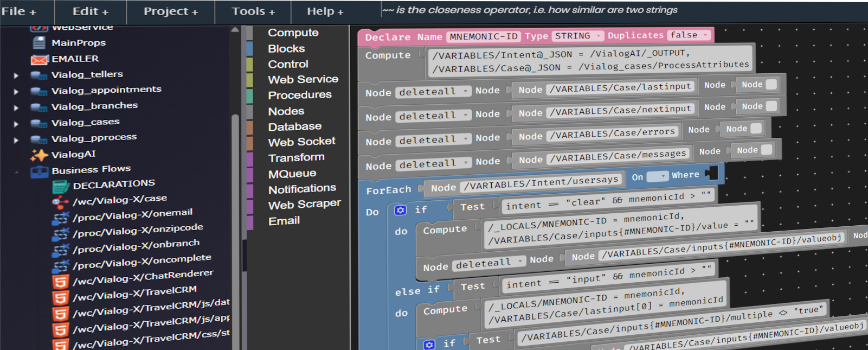
Task: Toggle the checkbox on the errors Node row
Action: pos(756,128)
